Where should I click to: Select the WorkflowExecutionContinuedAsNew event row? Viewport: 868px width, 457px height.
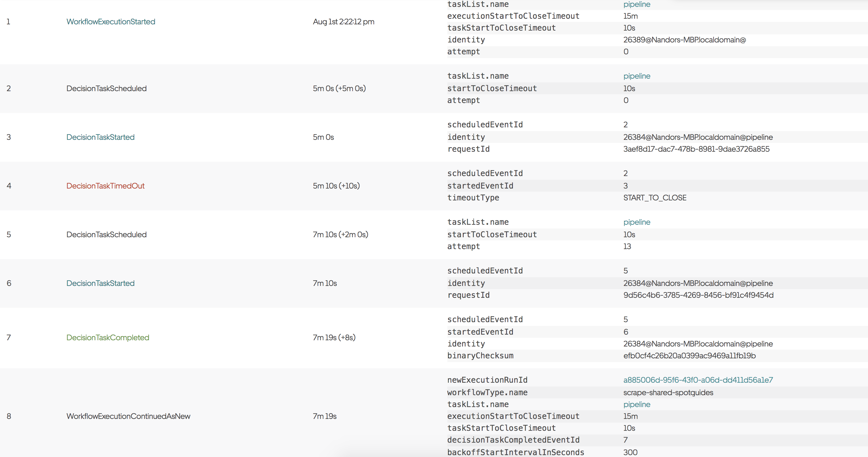click(128, 416)
